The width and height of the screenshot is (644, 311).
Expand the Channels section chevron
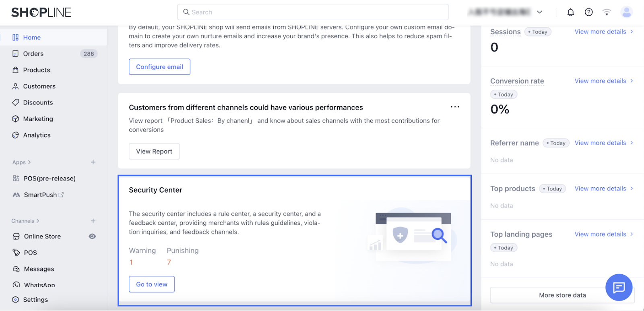point(38,221)
